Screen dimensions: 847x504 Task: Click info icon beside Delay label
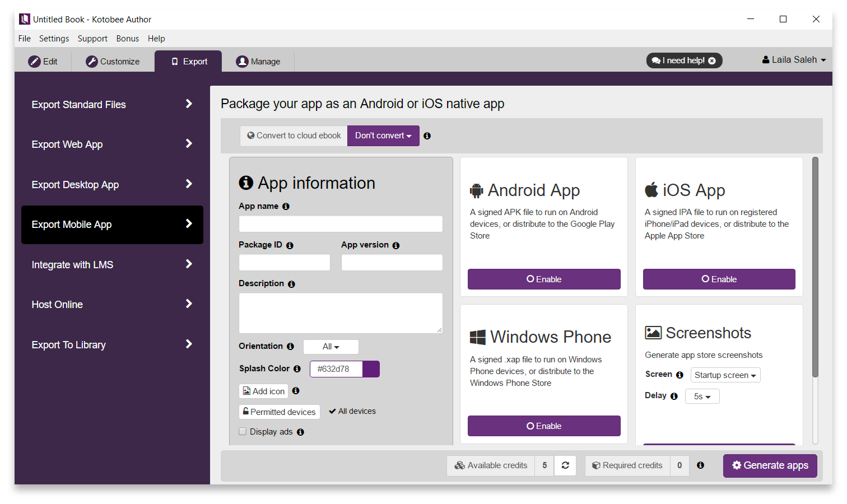coord(674,396)
